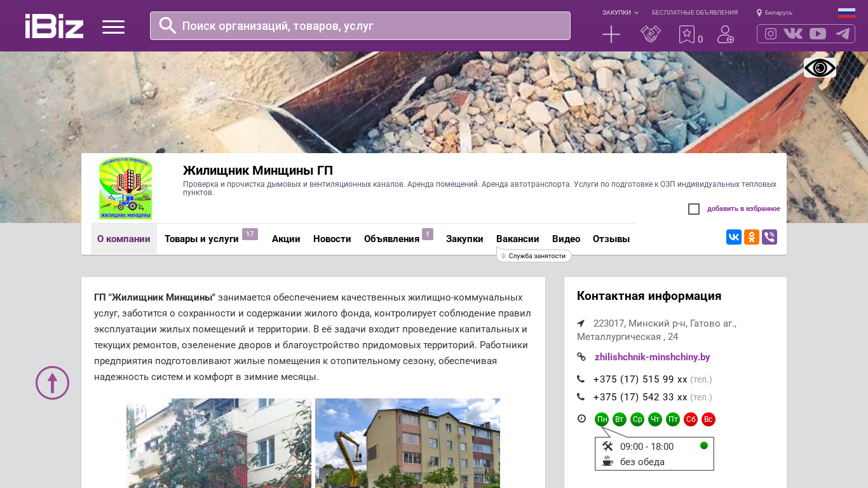The image size is (868, 488).
Task: Share company via Viber icon
Action: tap(770, 237)
